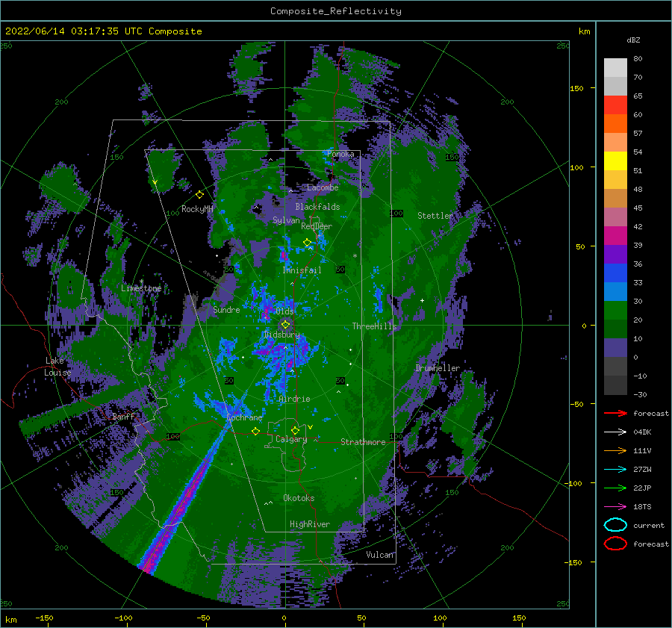Click the 04DK legend label
672x628 pixels.
(x=642, y=432)
